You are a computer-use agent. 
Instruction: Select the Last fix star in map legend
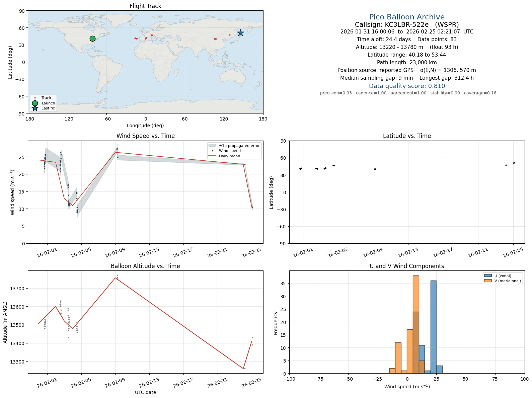(x=35, y=108)
